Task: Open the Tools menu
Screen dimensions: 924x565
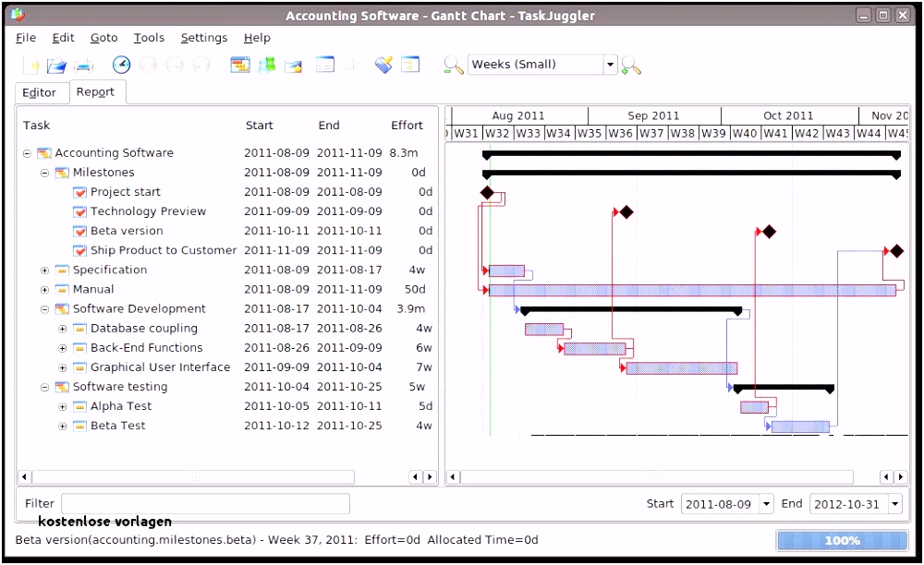Action: point(149,38)
